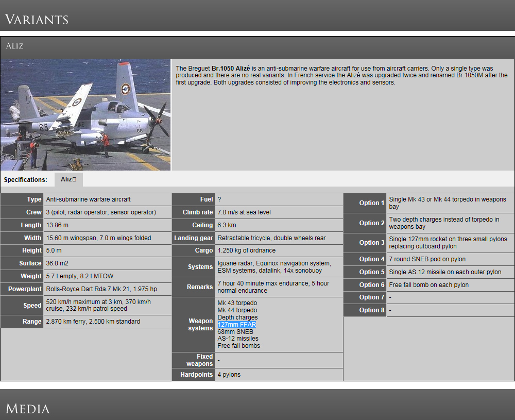
Task: Click the Media section heading
Action: coord(28,409)
